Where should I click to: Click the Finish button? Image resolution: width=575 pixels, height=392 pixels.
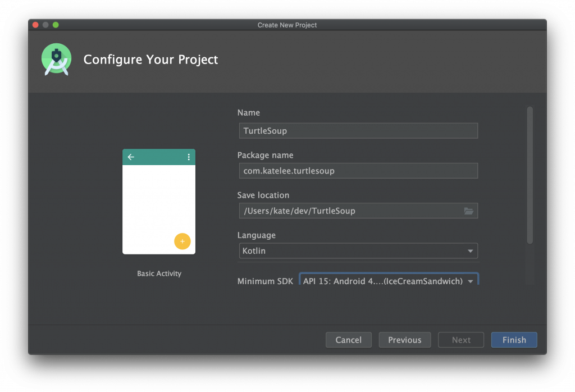point(514,340)
